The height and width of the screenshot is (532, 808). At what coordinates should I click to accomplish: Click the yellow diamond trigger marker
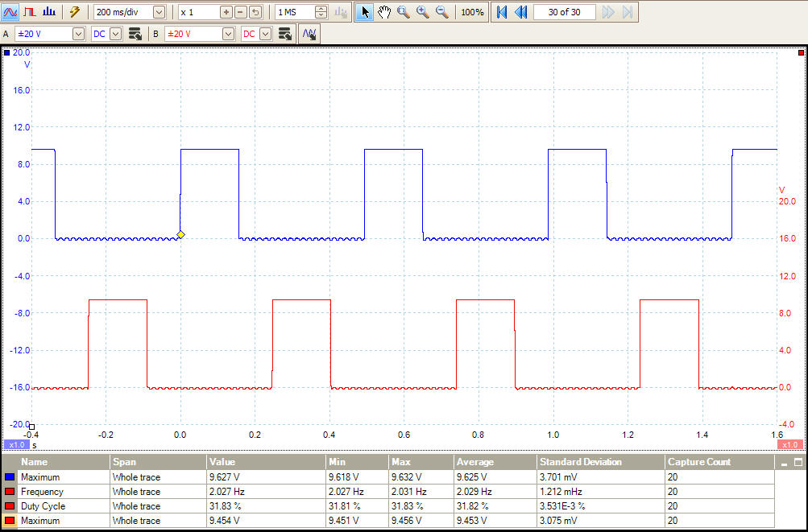181,235
